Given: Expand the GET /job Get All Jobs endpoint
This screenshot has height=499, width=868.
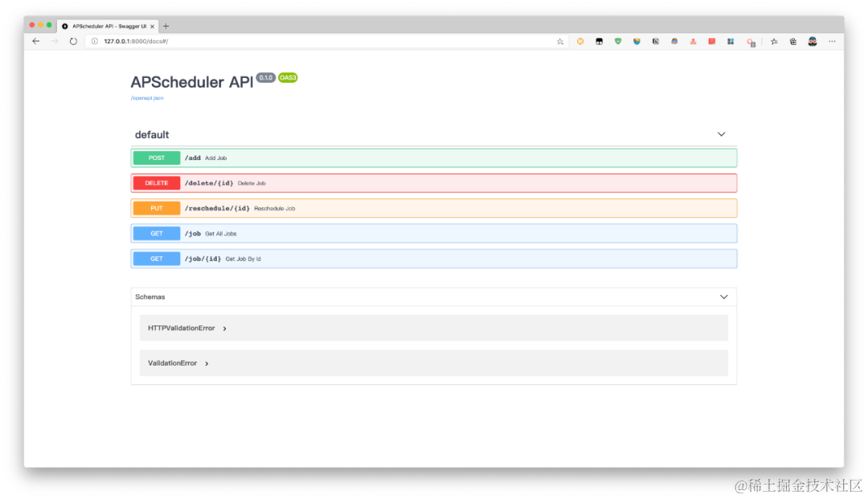Looking at the screenshot, I should click(434, 234).
